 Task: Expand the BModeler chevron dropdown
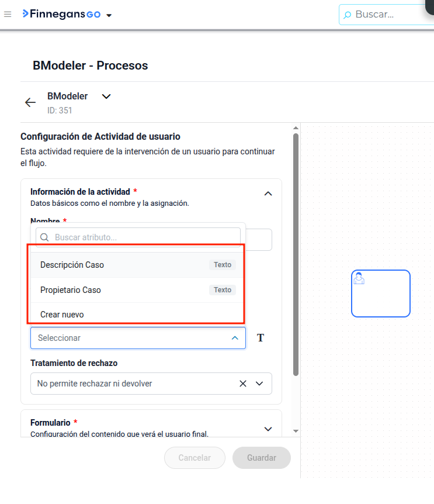pos(106,96)
